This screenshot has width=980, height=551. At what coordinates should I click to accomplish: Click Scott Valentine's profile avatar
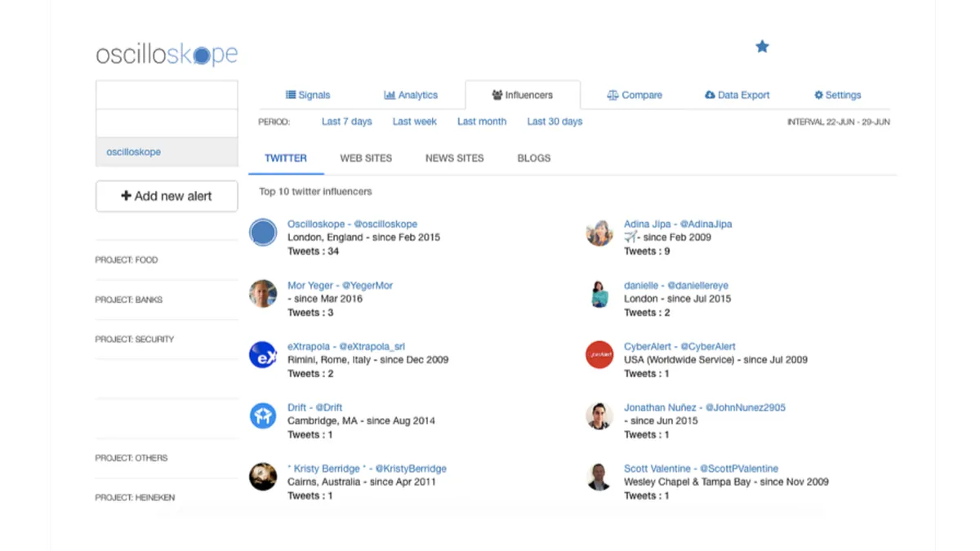[599, 477]
